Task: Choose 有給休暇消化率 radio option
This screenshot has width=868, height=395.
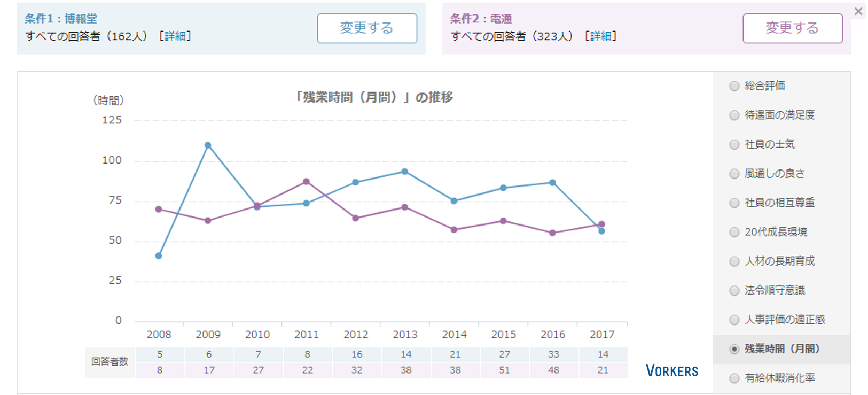Action: coord(734,378)
